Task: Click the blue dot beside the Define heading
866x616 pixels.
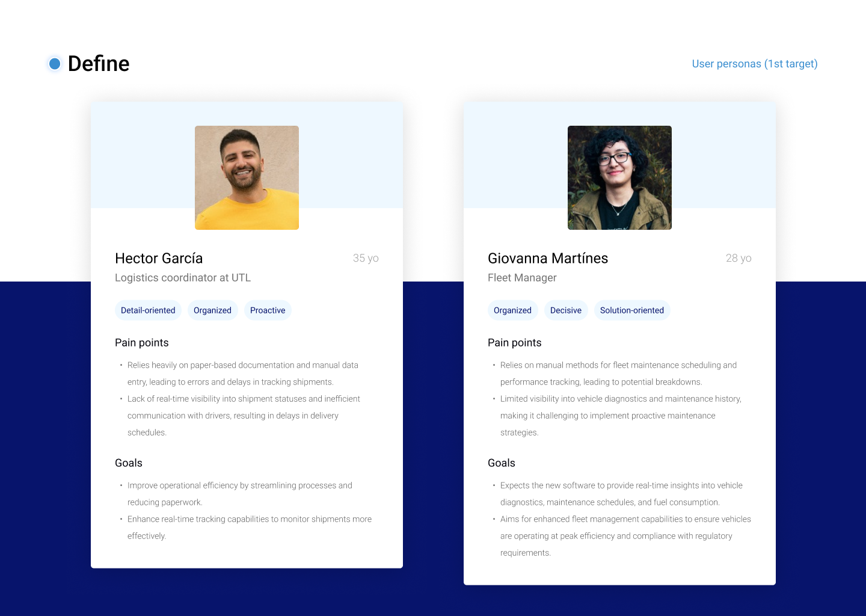Action: 55,64
